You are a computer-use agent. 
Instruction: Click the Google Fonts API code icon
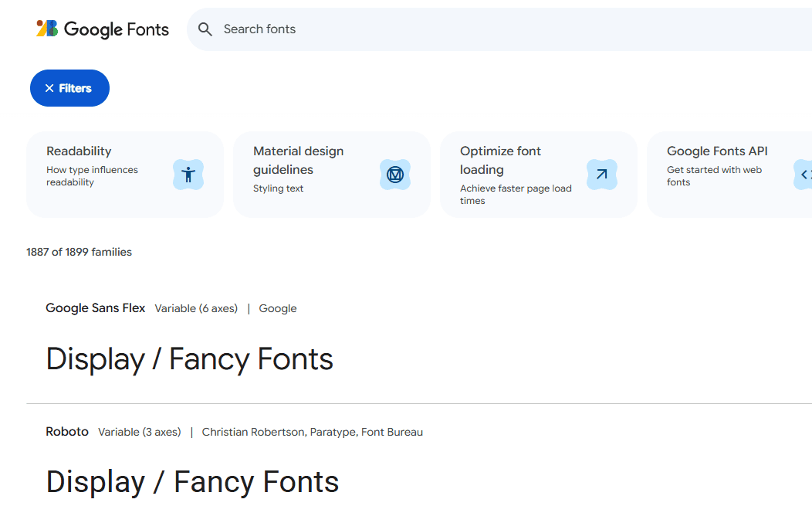coord(804,175)
